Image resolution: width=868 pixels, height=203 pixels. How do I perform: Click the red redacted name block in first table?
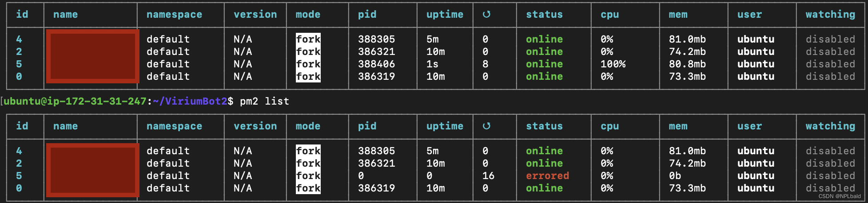92,56
